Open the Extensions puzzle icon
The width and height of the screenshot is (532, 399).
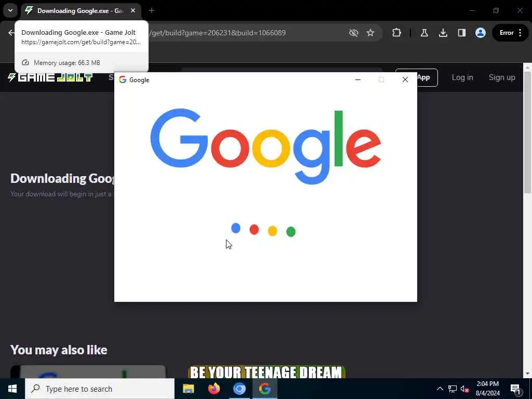coord(396,33)
